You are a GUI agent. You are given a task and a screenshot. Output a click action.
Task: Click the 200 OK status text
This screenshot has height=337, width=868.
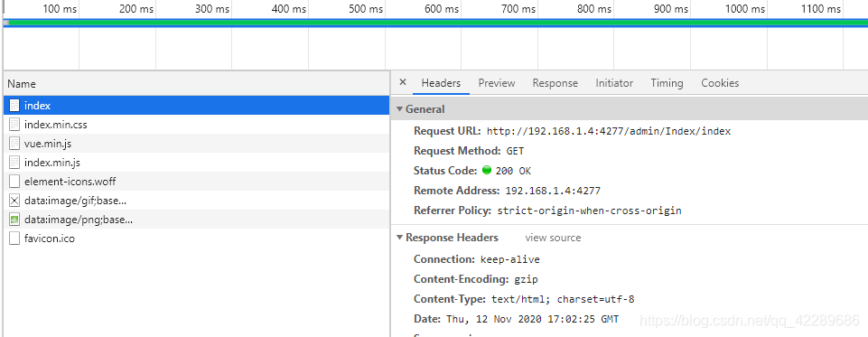pyautogui.click(x=513, y=171)
